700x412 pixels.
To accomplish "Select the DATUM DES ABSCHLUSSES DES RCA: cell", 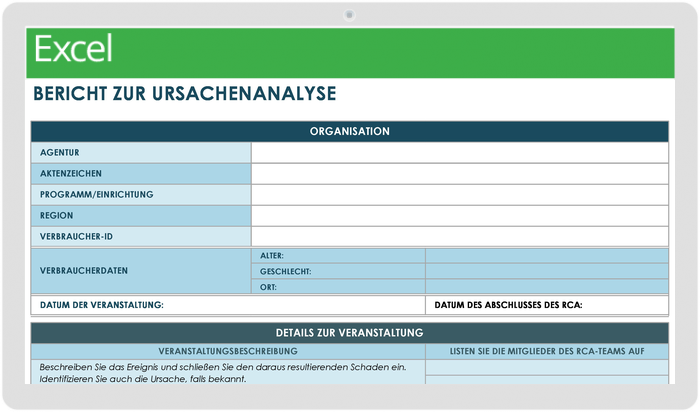I will 547,305.
